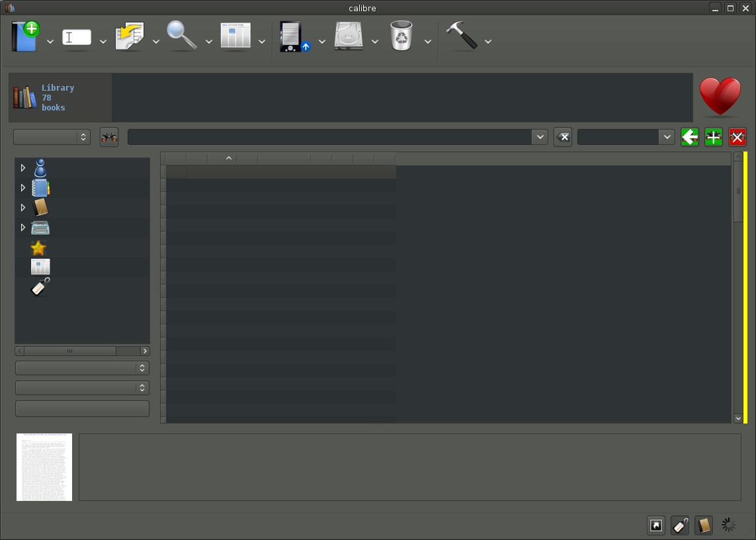Open the View magnifier dropdown arrow

[209, 42]
